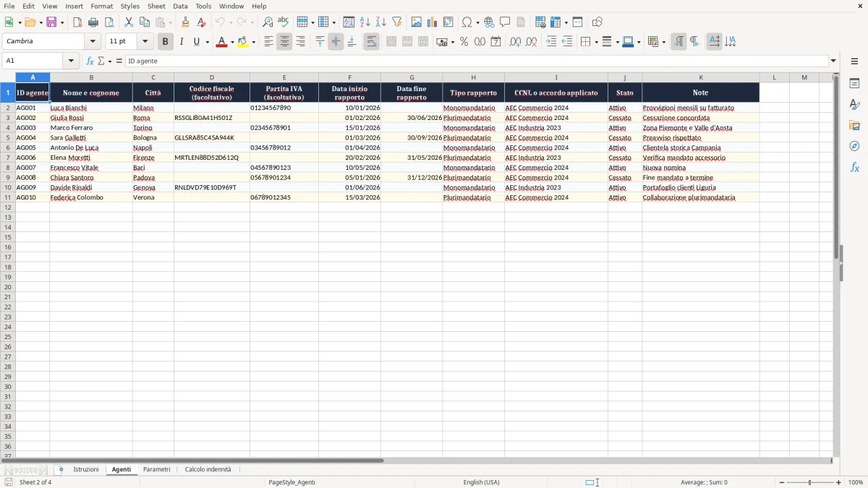Open Draw functions shapes icon

click(x=597, y=22)
